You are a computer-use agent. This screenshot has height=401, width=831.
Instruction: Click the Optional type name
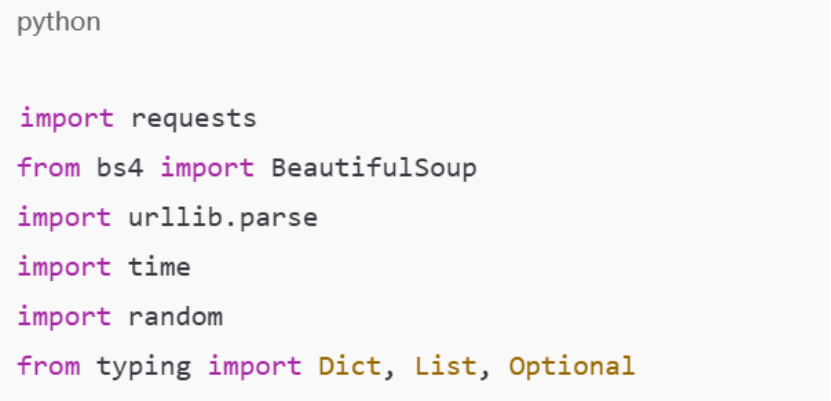(571, 366)
